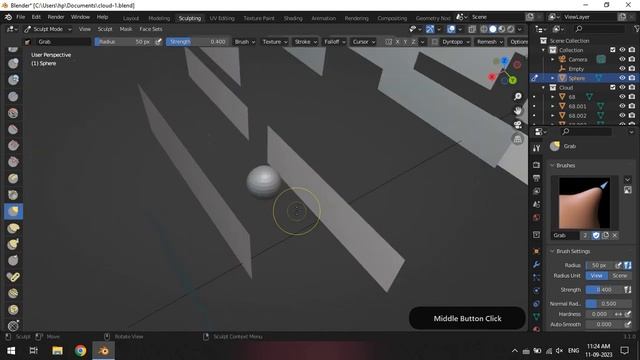The width and height of the screenshot is (640, 360).
Task: Collapse the Brushes panel
Action: point(552,165)
